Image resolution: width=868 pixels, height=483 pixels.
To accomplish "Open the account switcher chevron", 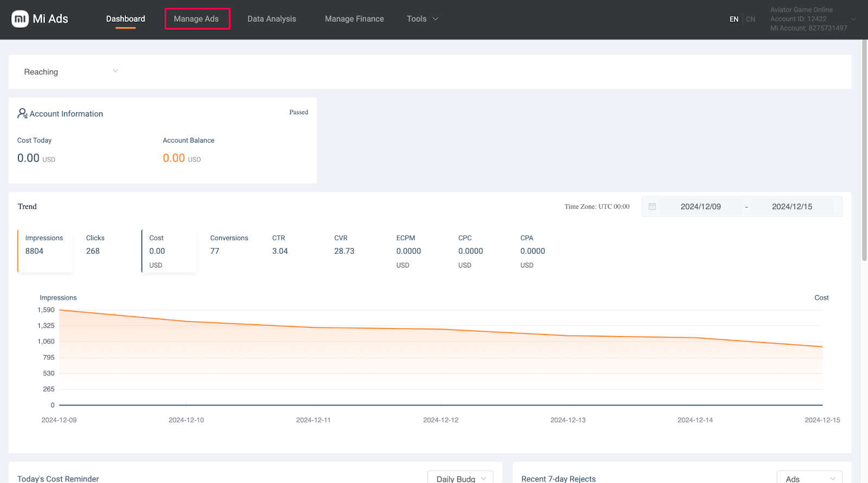I will click(x=853, y=19).
